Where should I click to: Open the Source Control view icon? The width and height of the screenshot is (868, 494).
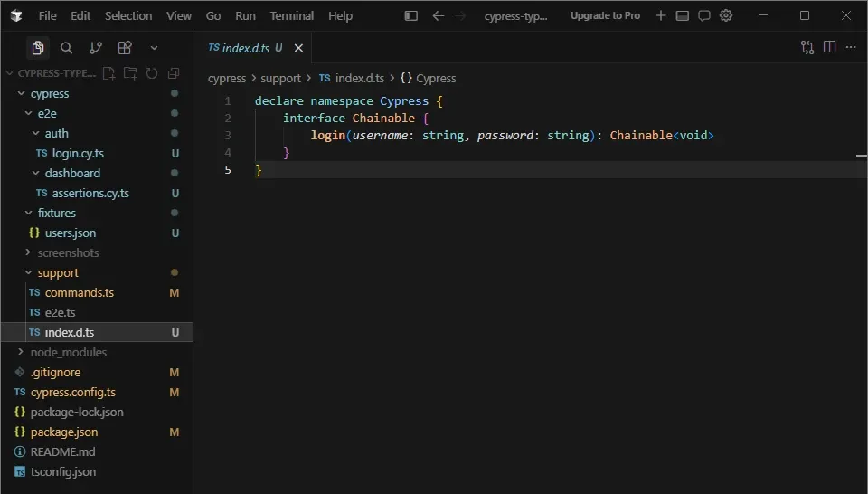pyautogui.click(x=96, y=48)
